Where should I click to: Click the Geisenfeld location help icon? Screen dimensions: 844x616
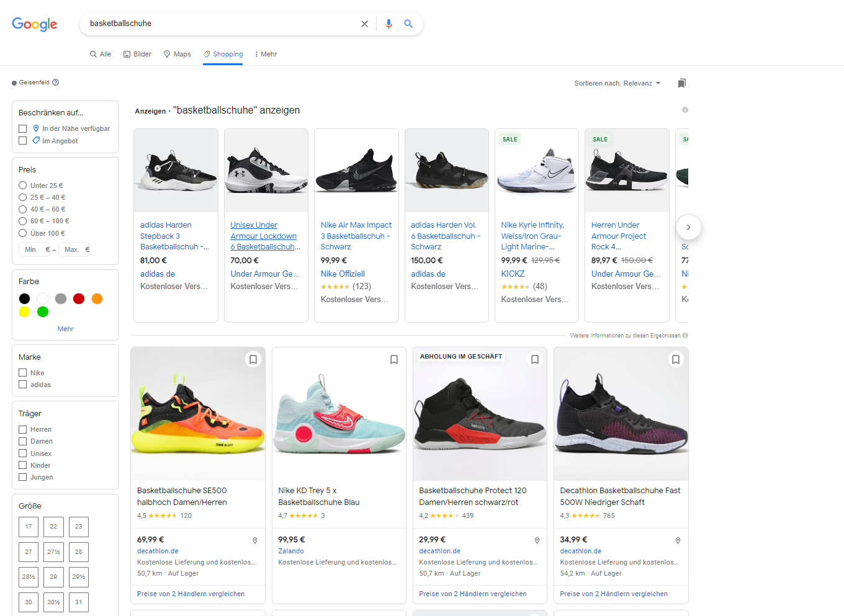56,83
